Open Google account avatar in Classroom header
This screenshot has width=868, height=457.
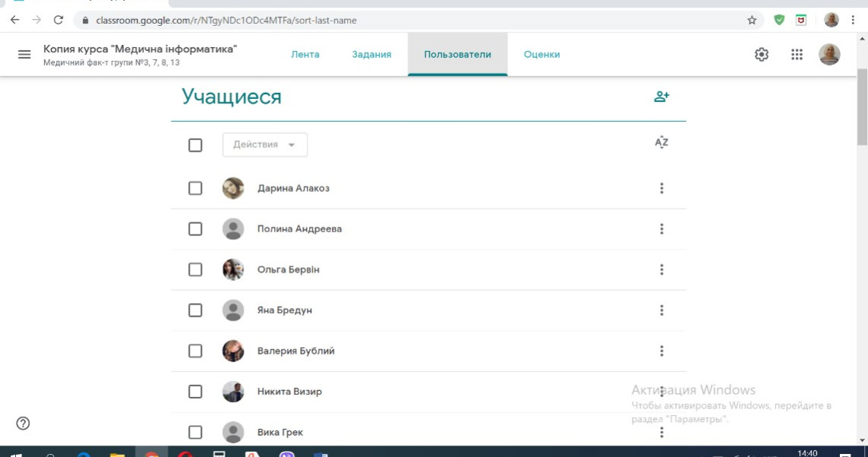point(829,54)
